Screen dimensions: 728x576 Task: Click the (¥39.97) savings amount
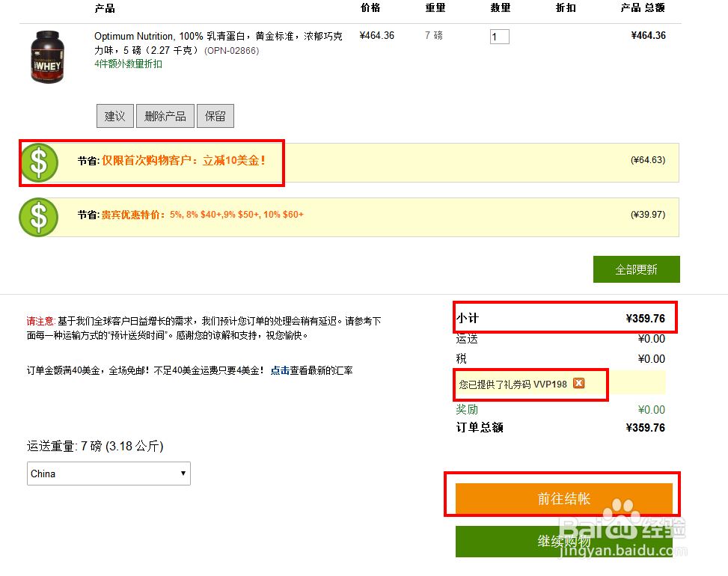click(x=648, y=215)
